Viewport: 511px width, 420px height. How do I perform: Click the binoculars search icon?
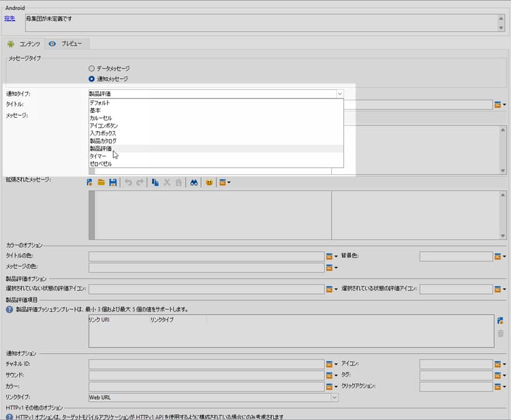194,182
